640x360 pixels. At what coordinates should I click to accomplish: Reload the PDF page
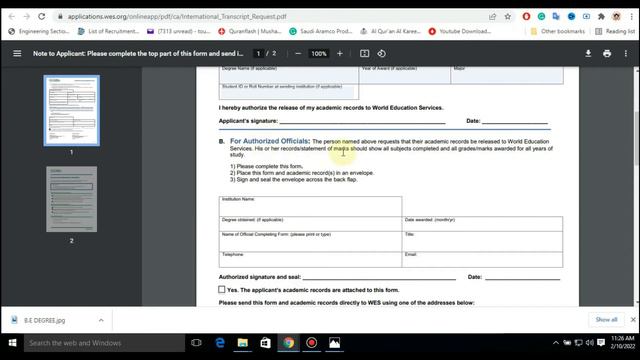(42, 16)
